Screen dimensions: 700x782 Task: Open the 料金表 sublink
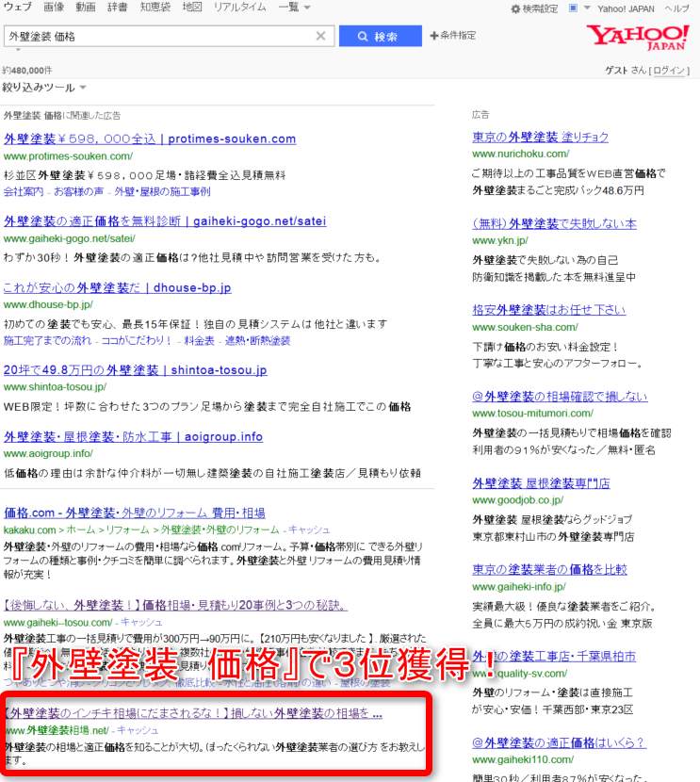(x=199, y=341)
